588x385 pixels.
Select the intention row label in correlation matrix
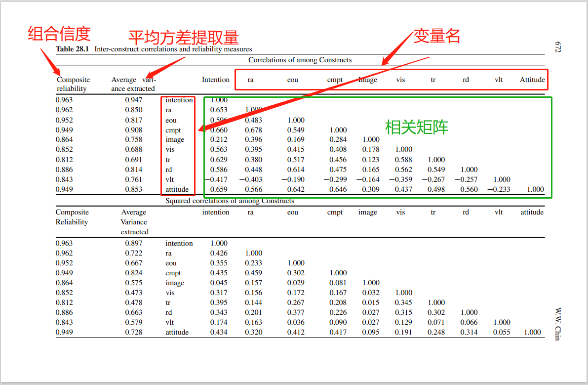coord(178,100)
